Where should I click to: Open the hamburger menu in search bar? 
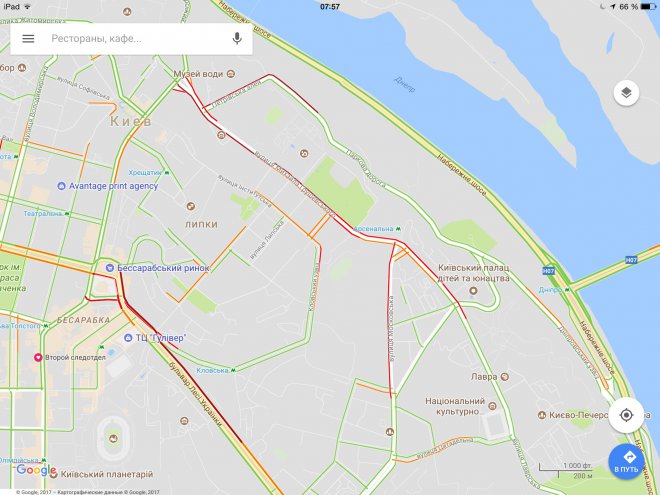(28, 39)
